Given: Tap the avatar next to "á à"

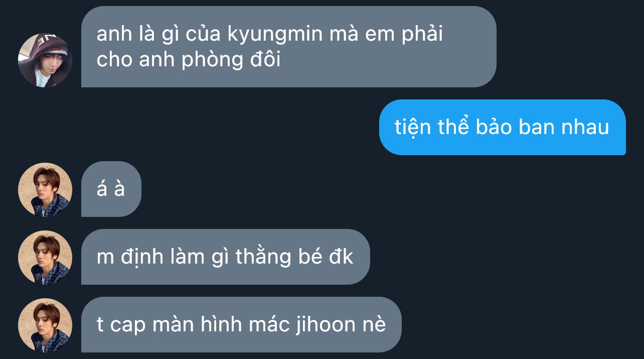Looking at the screenshot, I should click(x=45, y=189).
